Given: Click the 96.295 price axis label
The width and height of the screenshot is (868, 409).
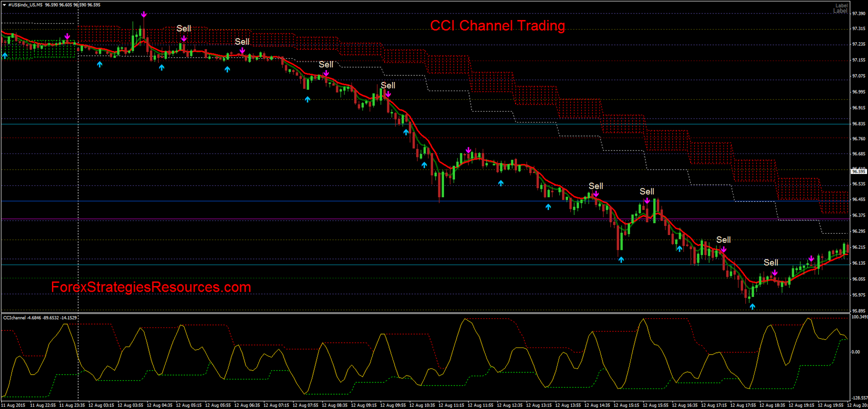Looking at the screenshot, I should pyautogui.click(x=859, y=231).
